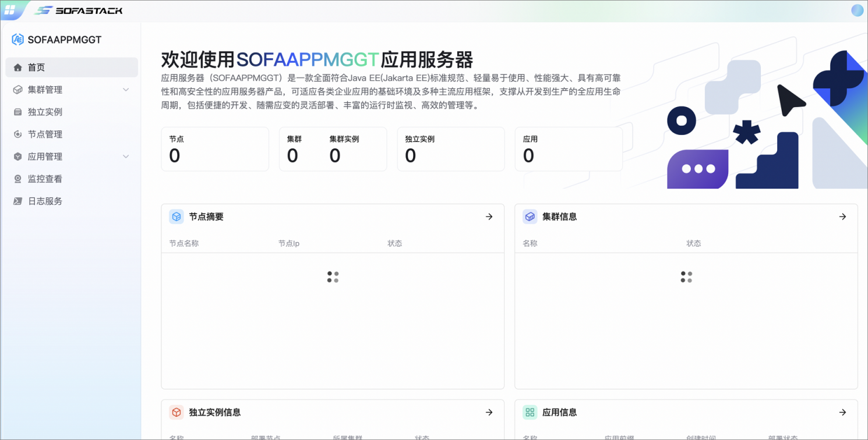
Task: Click the 应用 count card
Action: click(569, 149)
